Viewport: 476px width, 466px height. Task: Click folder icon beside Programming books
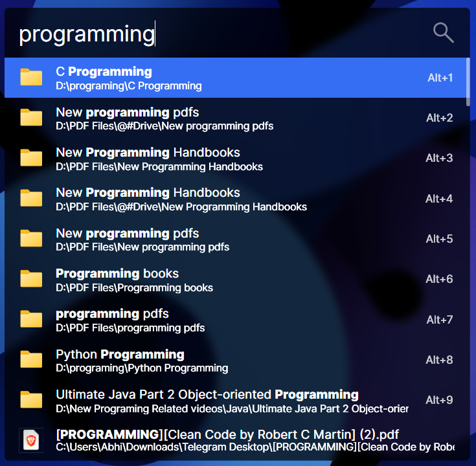pyautogui.click(x=31, y=278)
